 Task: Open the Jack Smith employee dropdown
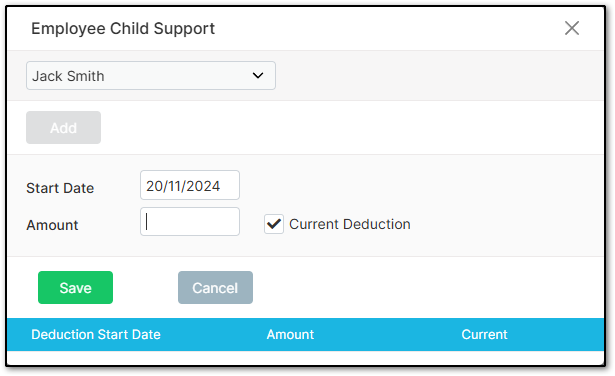tap(151, 76)
